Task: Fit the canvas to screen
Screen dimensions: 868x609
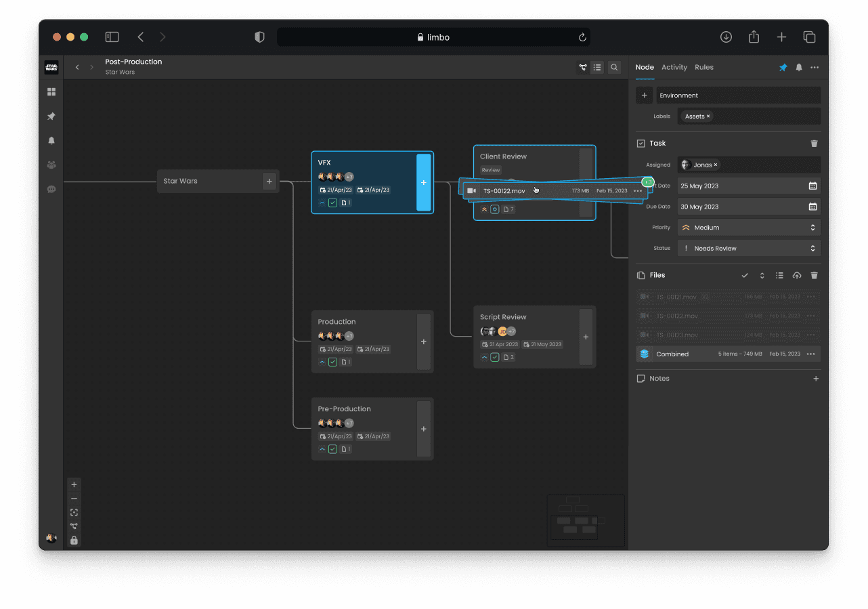Action: pos(74,513)
